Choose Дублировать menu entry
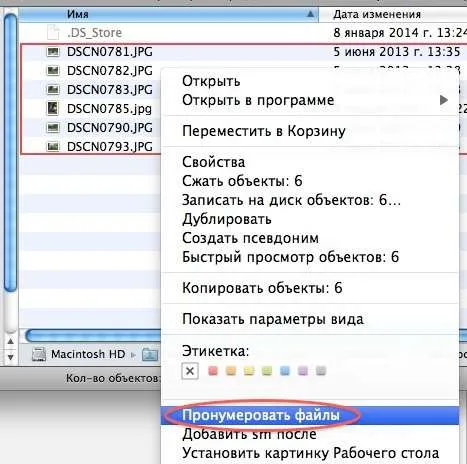Image resolution: width=467 pixels, height=464 pixels. click(310, 219)
